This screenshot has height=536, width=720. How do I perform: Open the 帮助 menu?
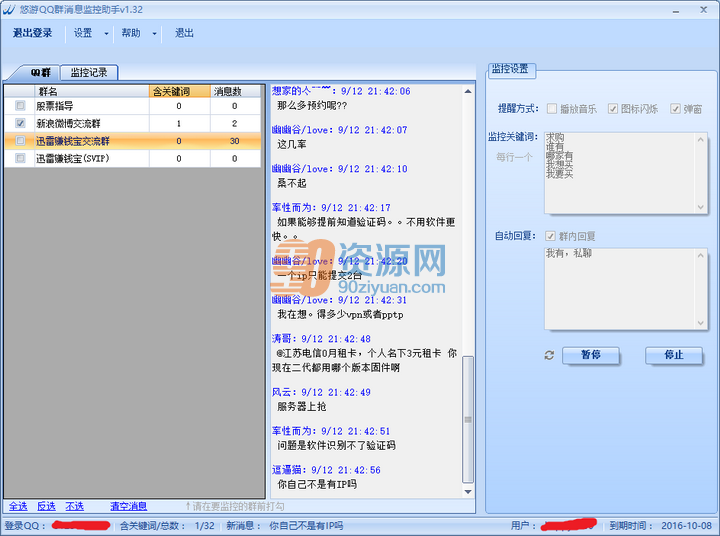tap(131, 33)
